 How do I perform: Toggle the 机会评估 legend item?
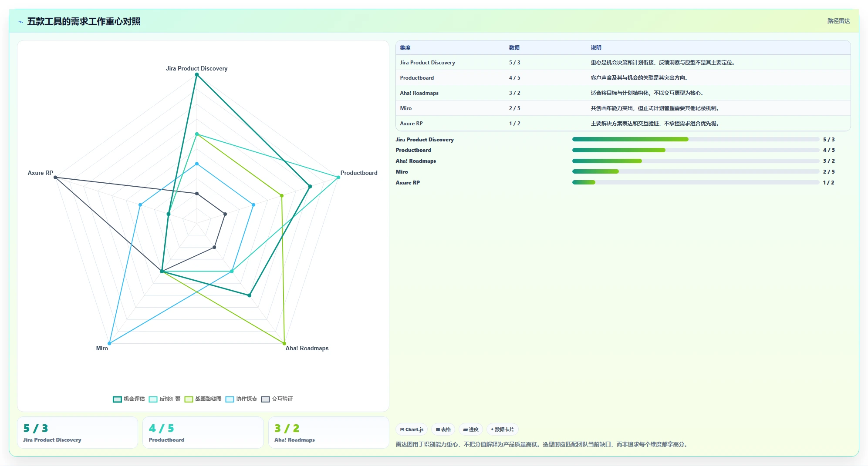coord(129,399)
